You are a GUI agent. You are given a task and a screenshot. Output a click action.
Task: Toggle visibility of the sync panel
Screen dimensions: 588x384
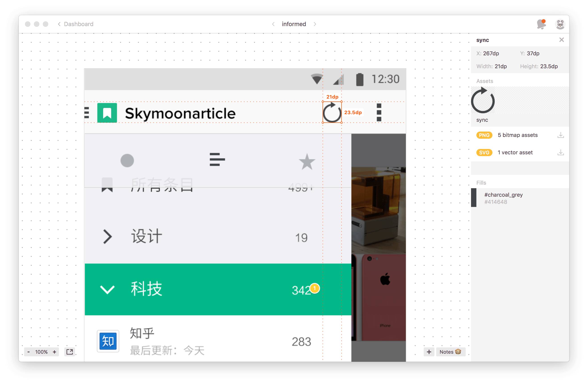pos(562,40)
